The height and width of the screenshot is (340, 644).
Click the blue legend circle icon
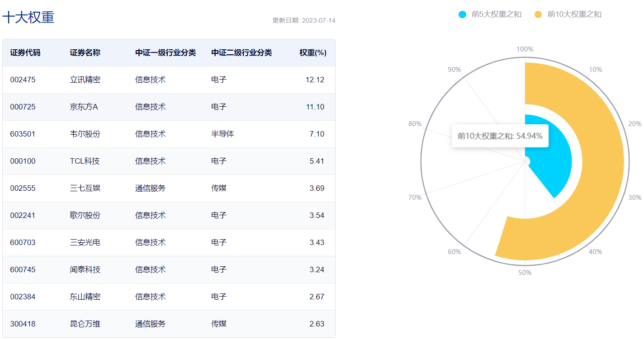click(462, 14)
